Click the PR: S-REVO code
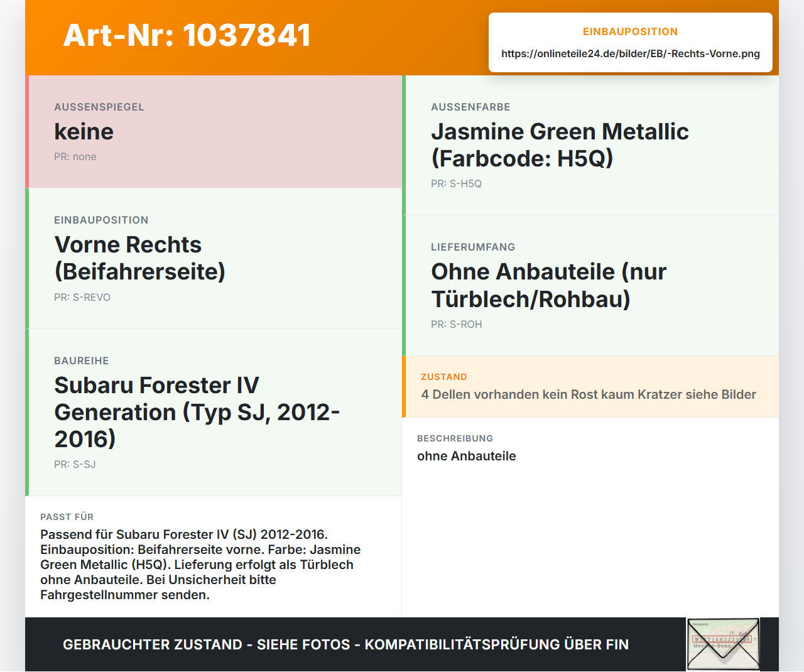The height and width of the screenshot is (672, 804). pos(82,297)
